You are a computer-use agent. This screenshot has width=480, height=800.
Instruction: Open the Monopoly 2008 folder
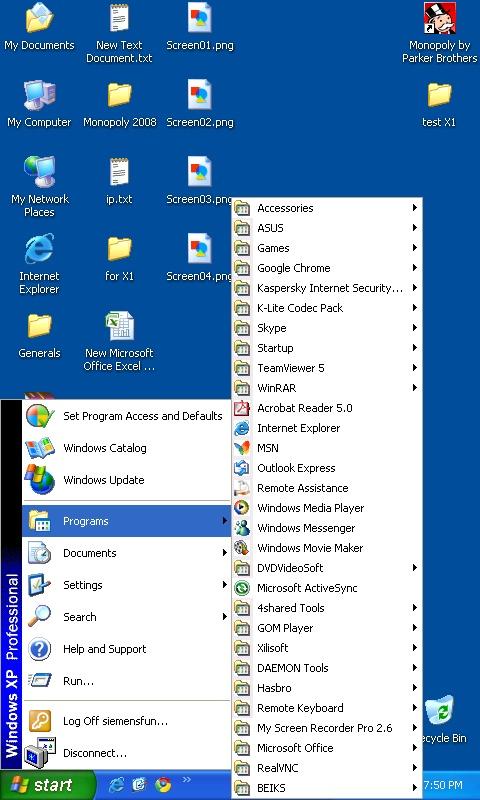(119, 104)
